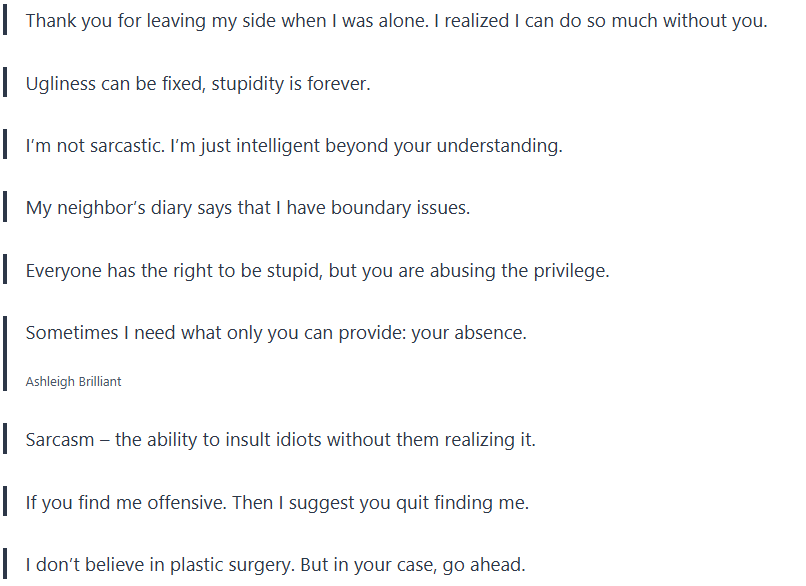Select the 'Sarcasm – the ability' quote
The width and height of the screenshot is (806, 586).
280,440
